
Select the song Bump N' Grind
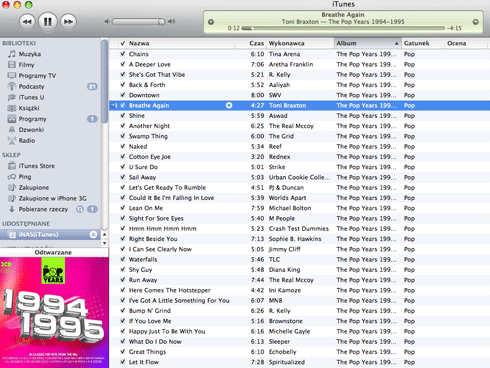click(x=150, y=311)
